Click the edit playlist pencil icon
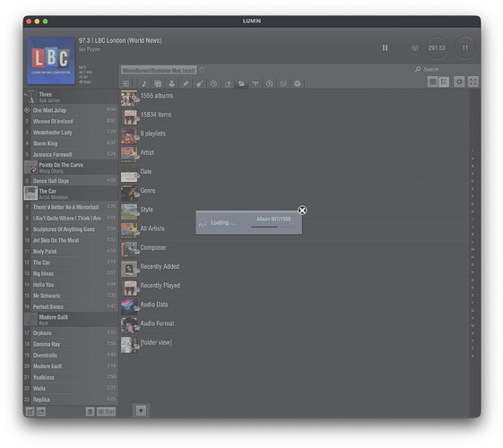Screen dimensions: 503x448 point(30,411)
